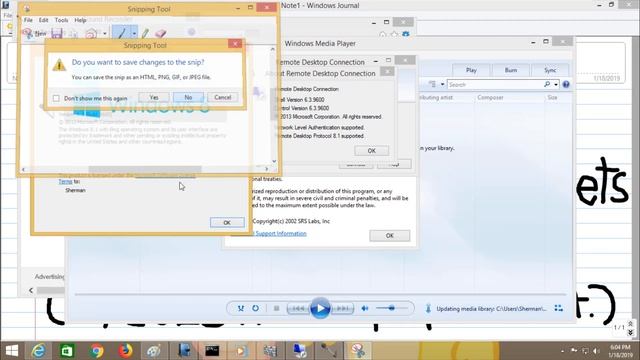Open the Edit menu in Snipping Tool

point(43,20)
